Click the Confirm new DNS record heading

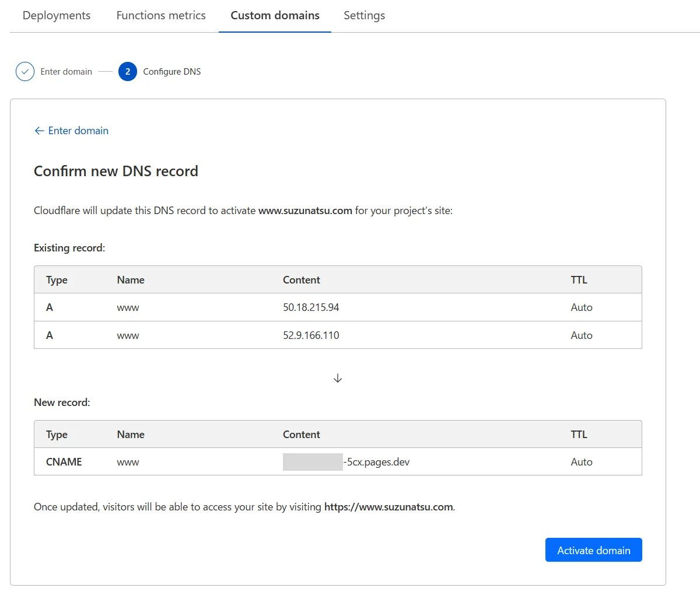tap(116, 171)
